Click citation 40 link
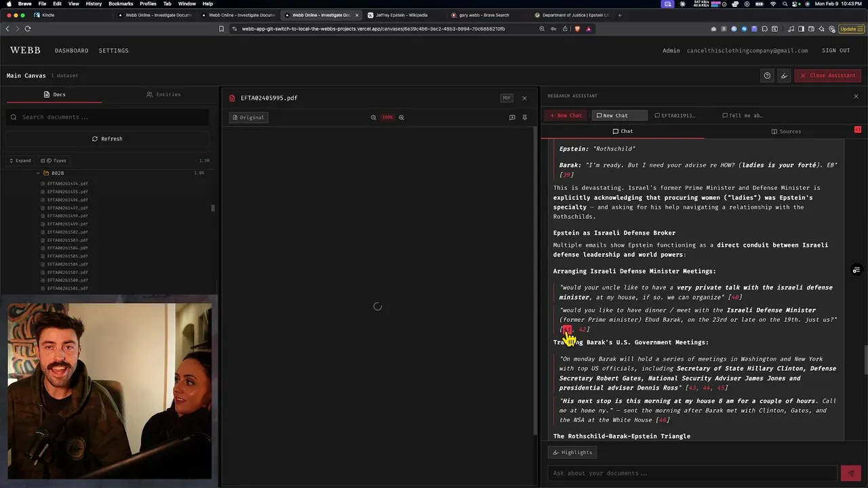The width and height of the screenshot is (868, 488). [x=734, y=297]
